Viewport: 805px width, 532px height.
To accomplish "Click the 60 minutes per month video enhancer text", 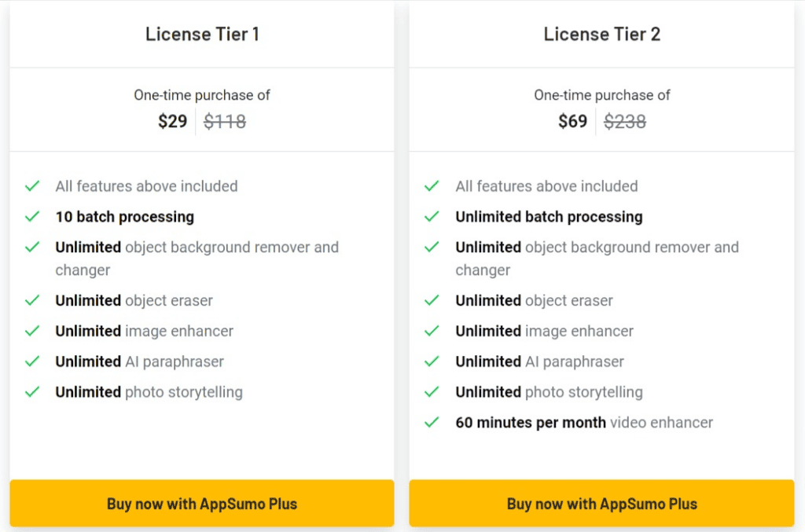I will (x=584, y=422).
